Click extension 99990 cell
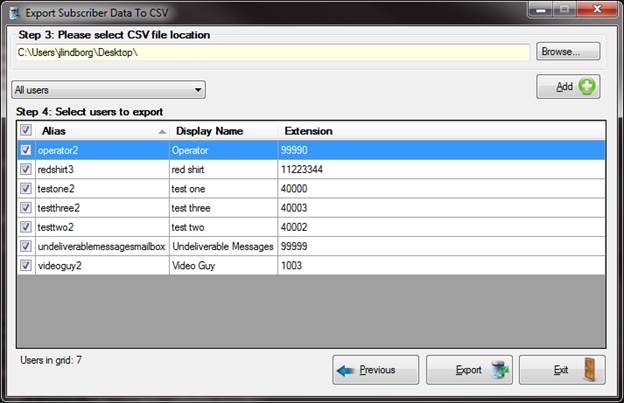The image size is (624, 403). tap(441, 150)
